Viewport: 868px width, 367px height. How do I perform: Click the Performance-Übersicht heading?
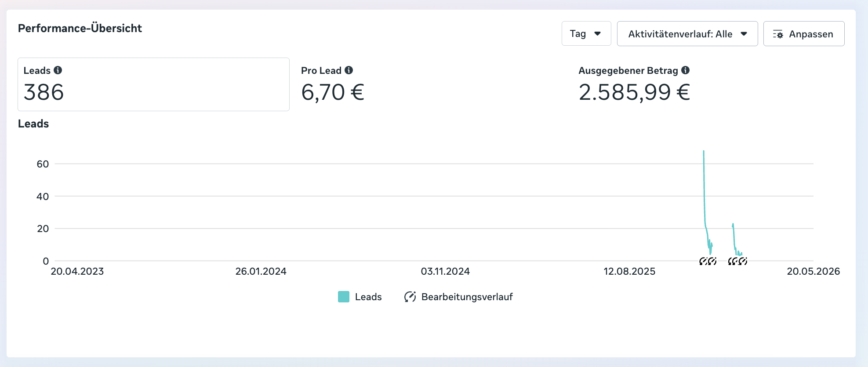[x=80, y=28]
